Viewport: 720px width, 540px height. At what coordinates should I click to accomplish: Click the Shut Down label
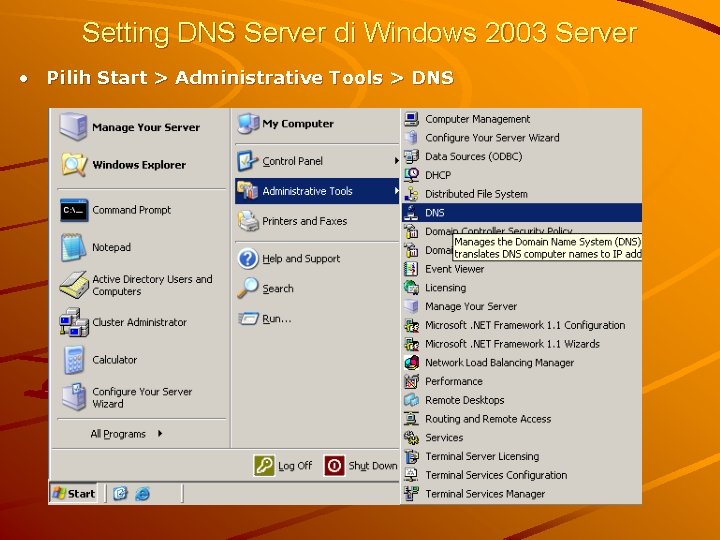click(x=373, y=466)
